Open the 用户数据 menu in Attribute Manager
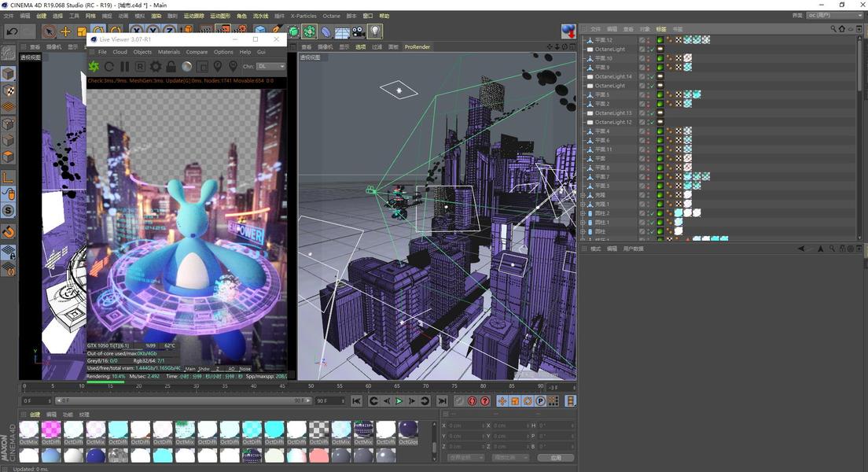 pyautogui.click(x=633, y=249)
